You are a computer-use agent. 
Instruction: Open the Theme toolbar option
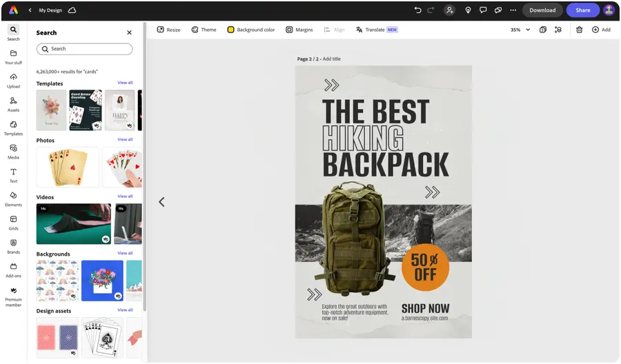coord(204,30)
